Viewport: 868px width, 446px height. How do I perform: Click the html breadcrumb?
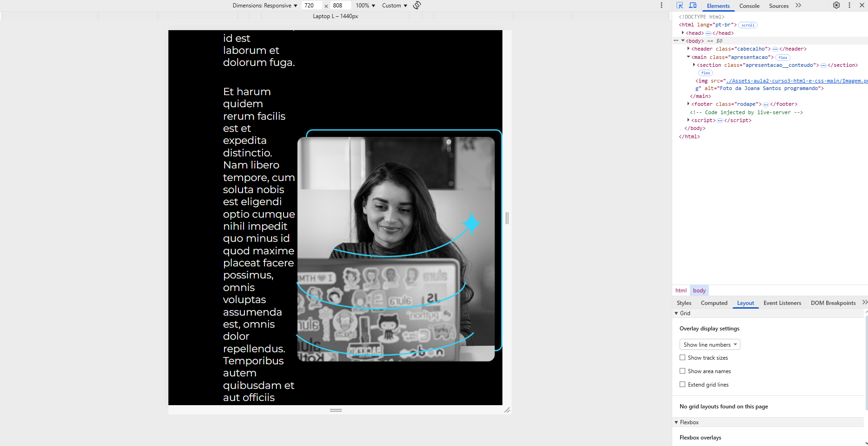[681, 291]
